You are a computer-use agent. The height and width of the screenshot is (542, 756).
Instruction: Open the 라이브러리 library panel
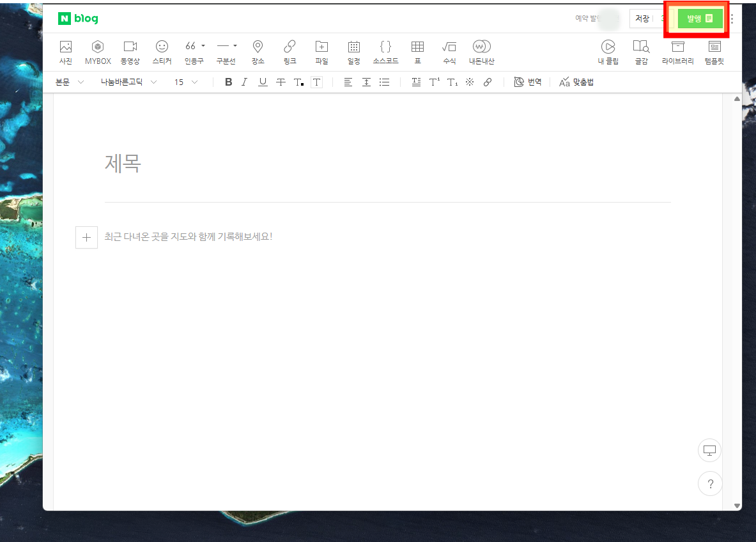point(678,52)
